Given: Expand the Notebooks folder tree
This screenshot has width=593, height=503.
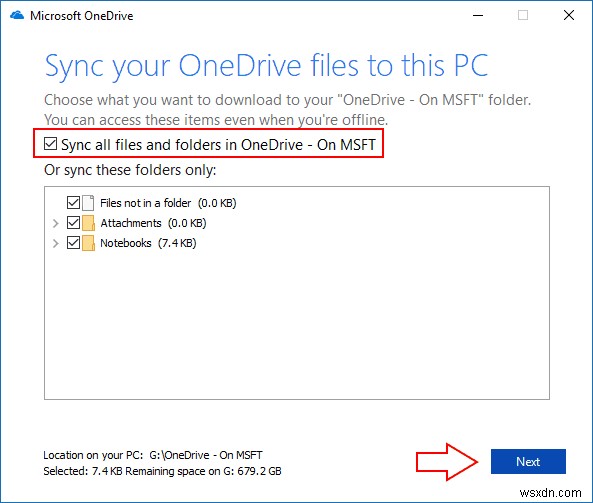Looking at the screenshot, I should coord(56,243).
